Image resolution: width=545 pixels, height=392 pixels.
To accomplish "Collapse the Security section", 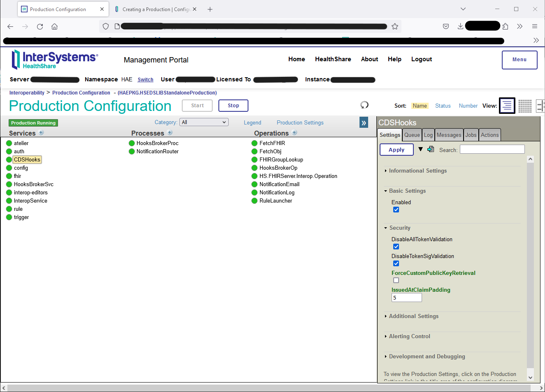I will [x=399, y=228].
